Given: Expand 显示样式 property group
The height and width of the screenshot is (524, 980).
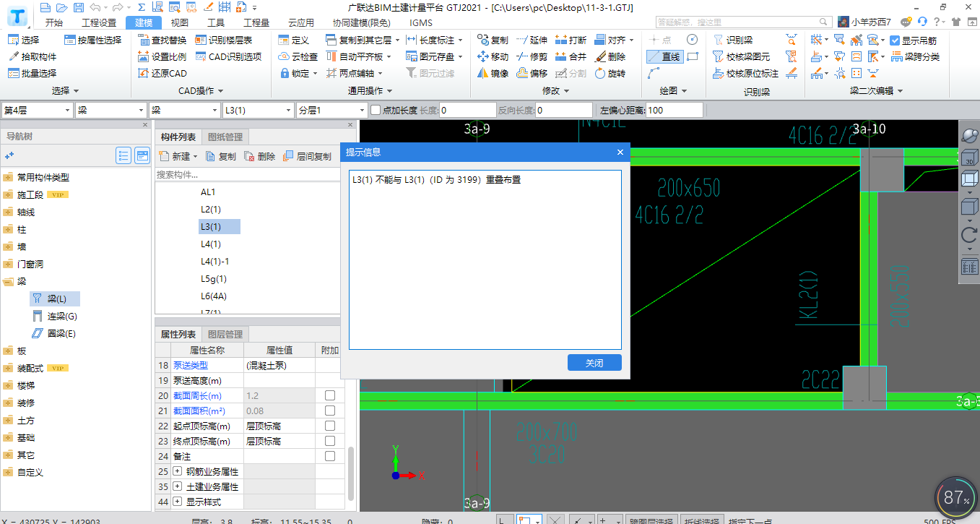Looking at the screenshot, I should [x=178, y=502].
